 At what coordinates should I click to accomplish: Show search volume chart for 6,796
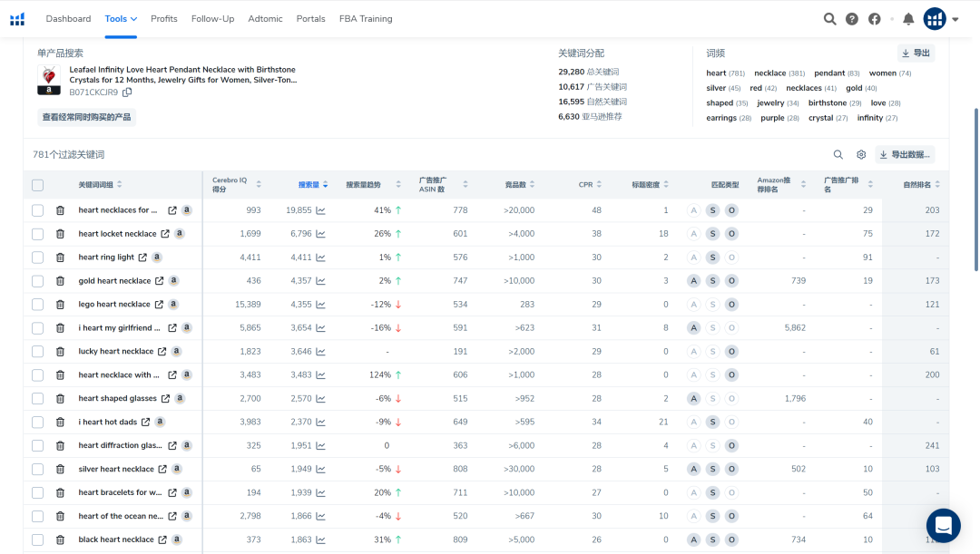(x=320, y=234)
